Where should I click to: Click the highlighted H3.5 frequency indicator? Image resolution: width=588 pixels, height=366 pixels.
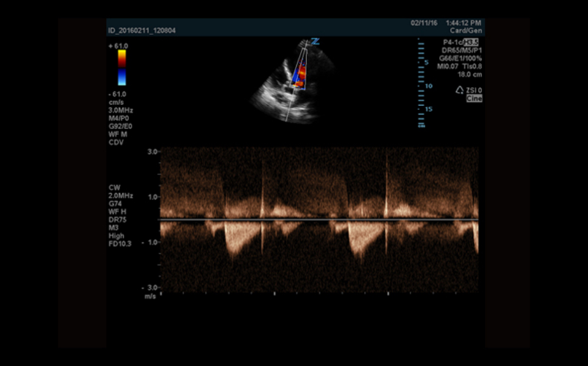coord(473,42)
